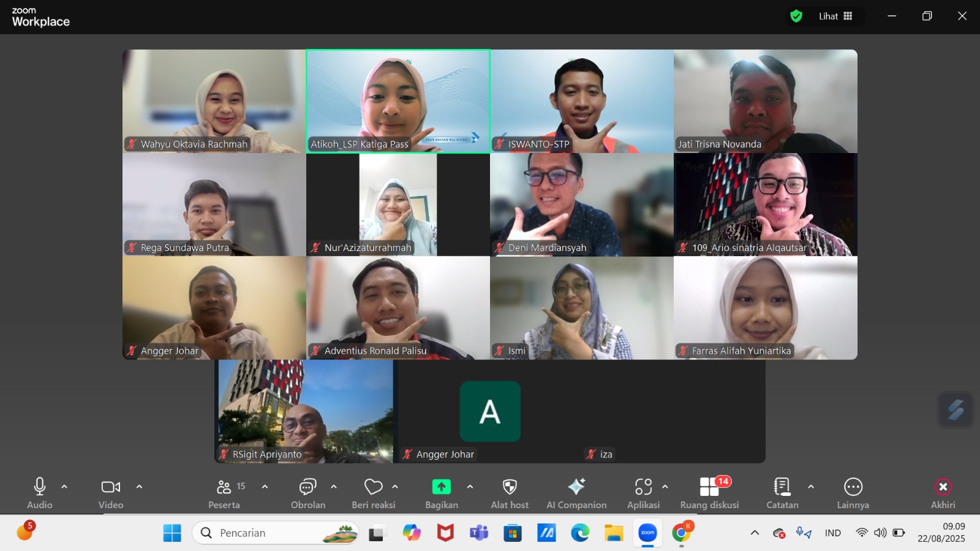Expand the Catatan options caret
The image size is (980, 551).
(811, 487)
